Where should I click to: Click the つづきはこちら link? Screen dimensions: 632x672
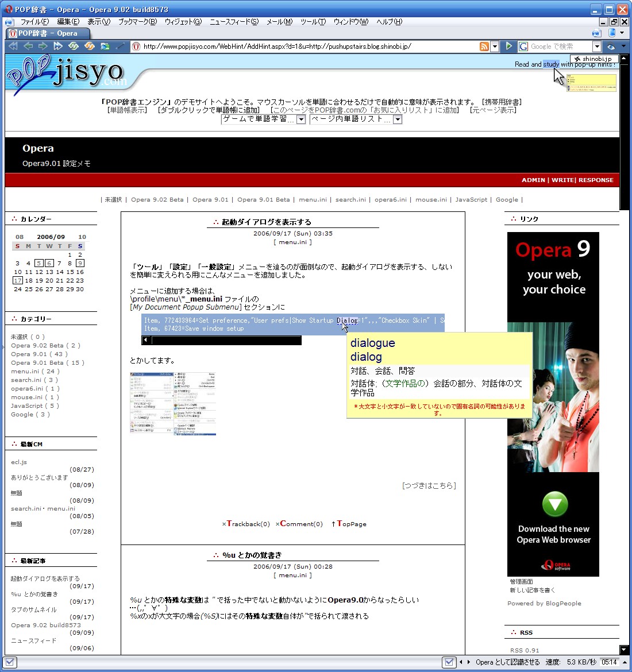coord(429,485)
